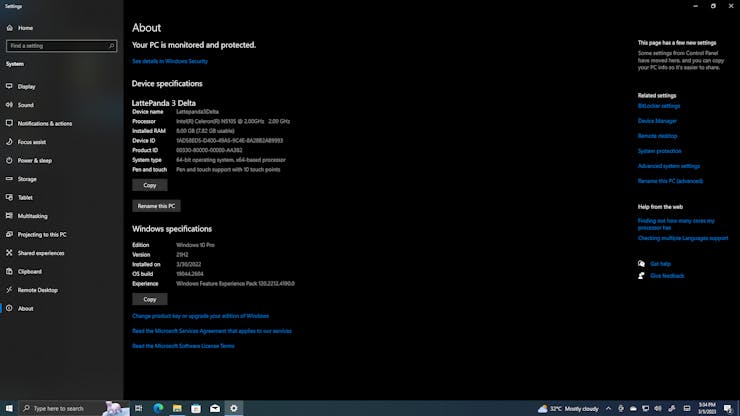
Task: Open Microsoft Store from taskbar
Action: 196,408
